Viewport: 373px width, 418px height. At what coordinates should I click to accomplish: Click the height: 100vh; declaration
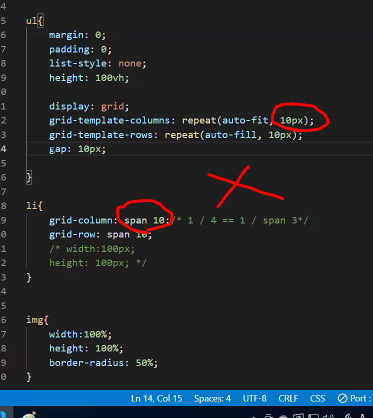click(x=89, y=78)
